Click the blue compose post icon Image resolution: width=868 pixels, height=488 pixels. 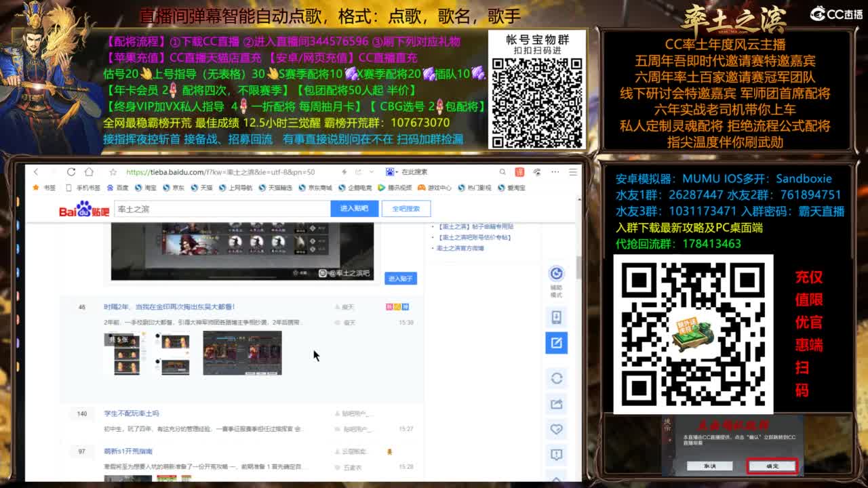click(x=556, y=343)
